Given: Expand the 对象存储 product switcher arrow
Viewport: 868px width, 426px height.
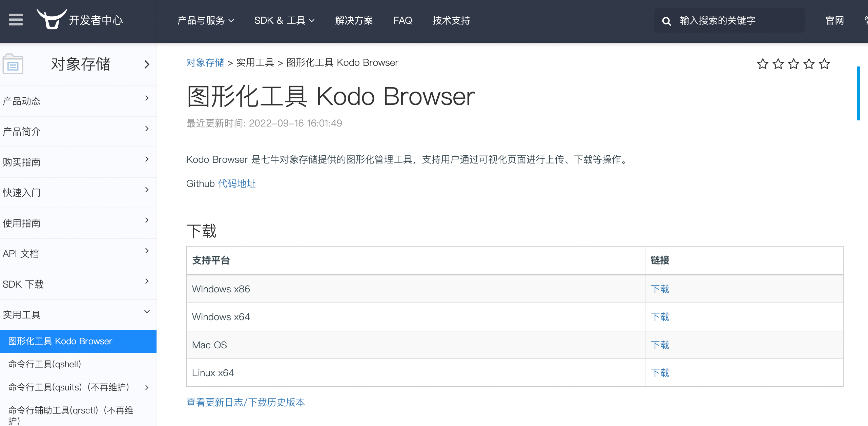Looking at the screenshot, I should 147,64.
